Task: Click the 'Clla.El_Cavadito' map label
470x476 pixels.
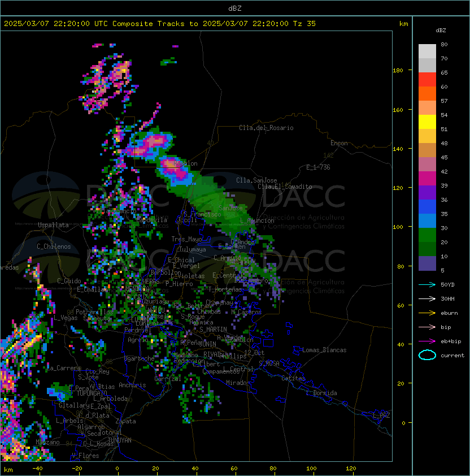Action: click(x=285, y=187)
